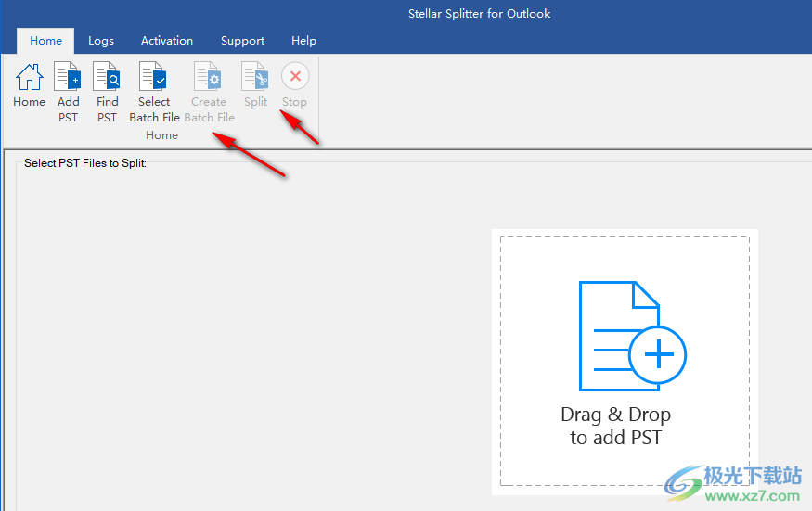Open the Help tab
The image size is (812, 511).
tap(303, 41)
